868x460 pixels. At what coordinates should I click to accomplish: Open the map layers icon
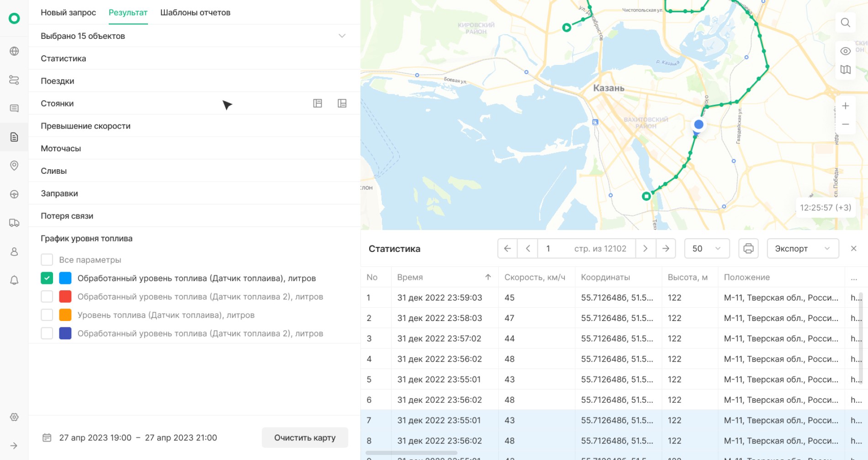pyautogui.click(x=846, y=70)
